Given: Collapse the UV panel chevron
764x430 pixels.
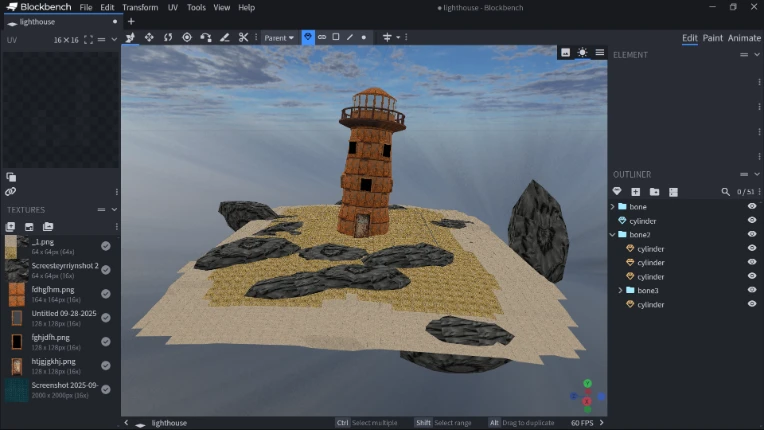Looking at the screenshot, I should coord(114,40).
